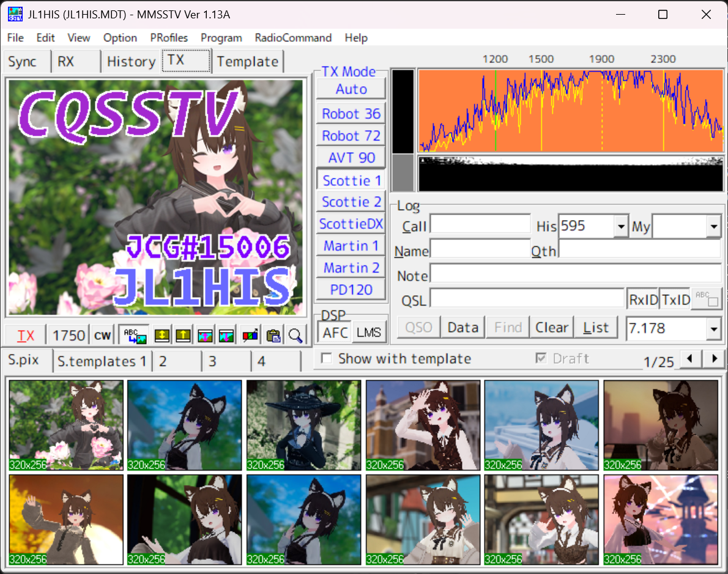Toggle the LMS filter button
Screen dimensions: 728x574
[368, 332]
